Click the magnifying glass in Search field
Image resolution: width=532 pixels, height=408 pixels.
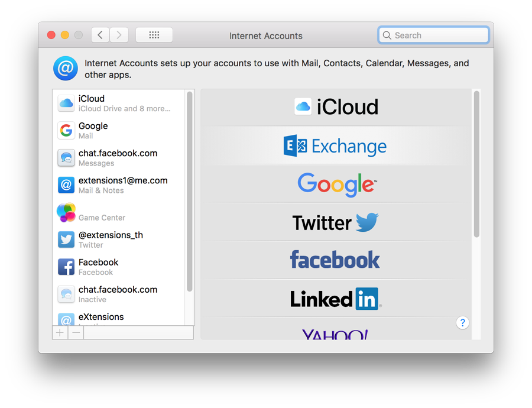click(387, 35)
